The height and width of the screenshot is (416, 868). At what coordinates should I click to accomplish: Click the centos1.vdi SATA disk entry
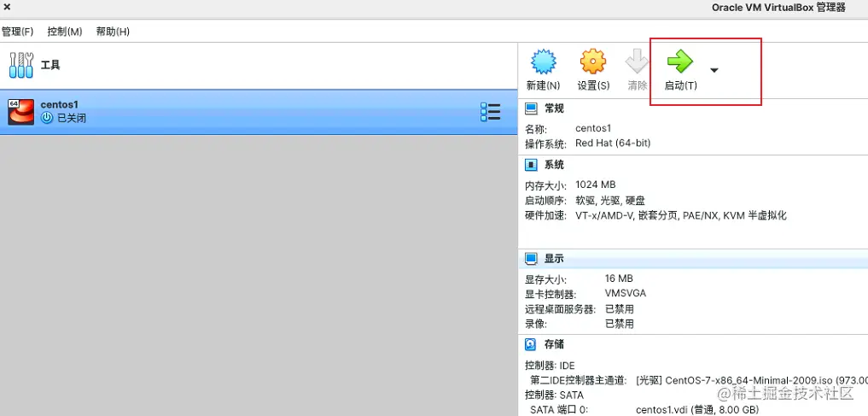point(697,410)
